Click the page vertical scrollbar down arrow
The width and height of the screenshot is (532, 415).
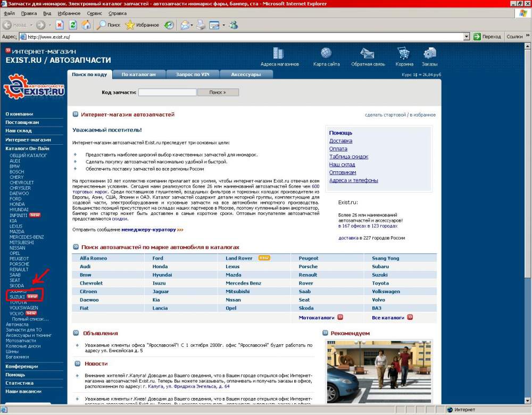528,401
